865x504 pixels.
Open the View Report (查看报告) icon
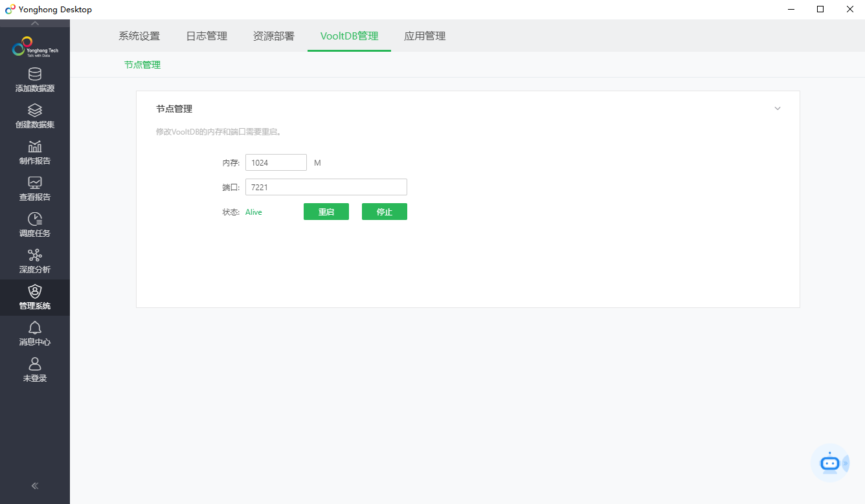(x=35, y=183)
